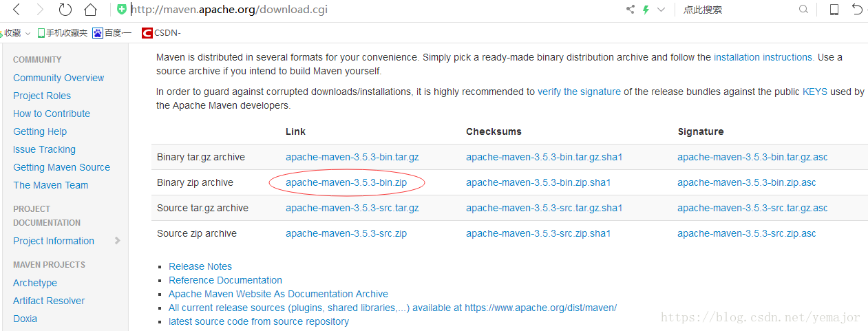Follow the installation instructions link
This screenshot has height=331, width=868.
coord(763,57)
